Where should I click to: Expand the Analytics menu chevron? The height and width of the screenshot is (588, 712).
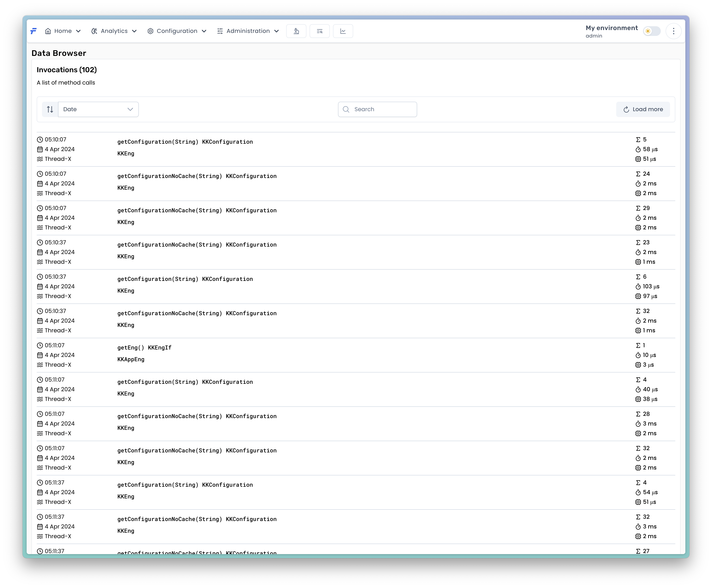tap(134, 31)
